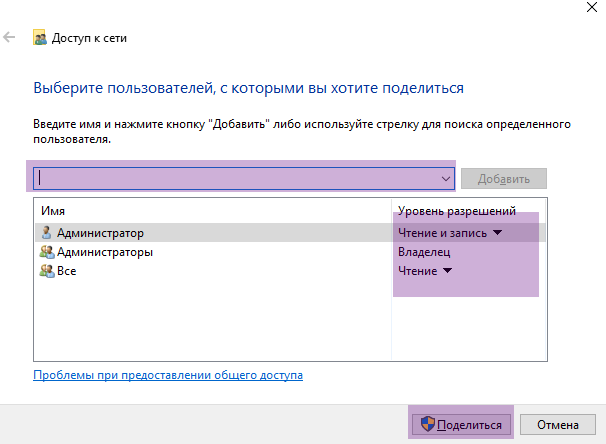The height and width of the screenshot is (444, 606).
Task: Expand the Чтение permission dropdown for Все
Action: pos(448,270)
